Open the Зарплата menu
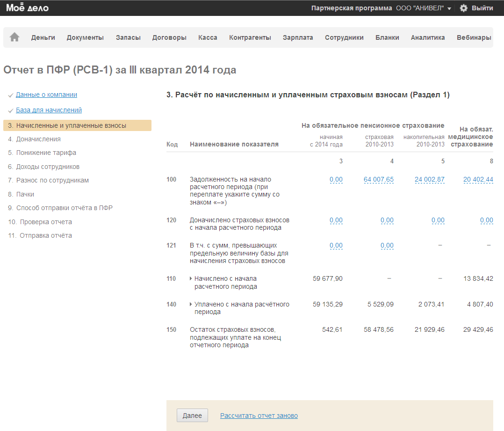The width and height of the screenshot is (504, 431). [x=298, y=37]
